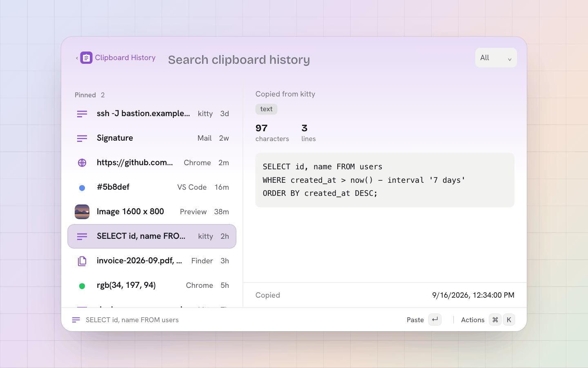Click the text lines icon beside Signature

(82, 138)
